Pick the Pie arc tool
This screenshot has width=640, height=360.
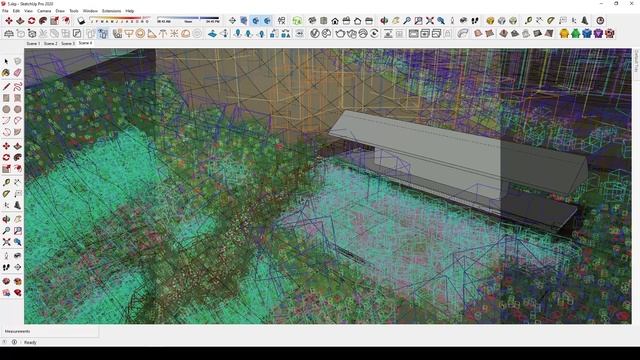click(17, 132)
